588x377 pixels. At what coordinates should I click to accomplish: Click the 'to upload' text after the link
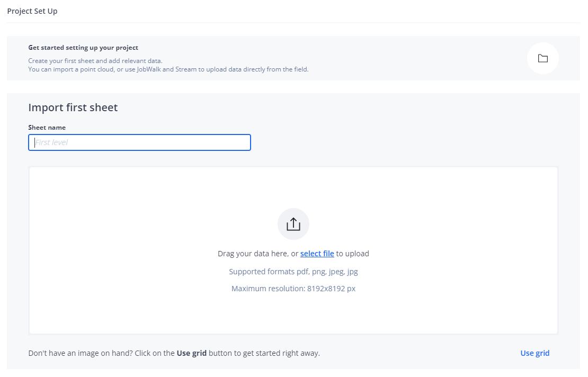[353, 254]
